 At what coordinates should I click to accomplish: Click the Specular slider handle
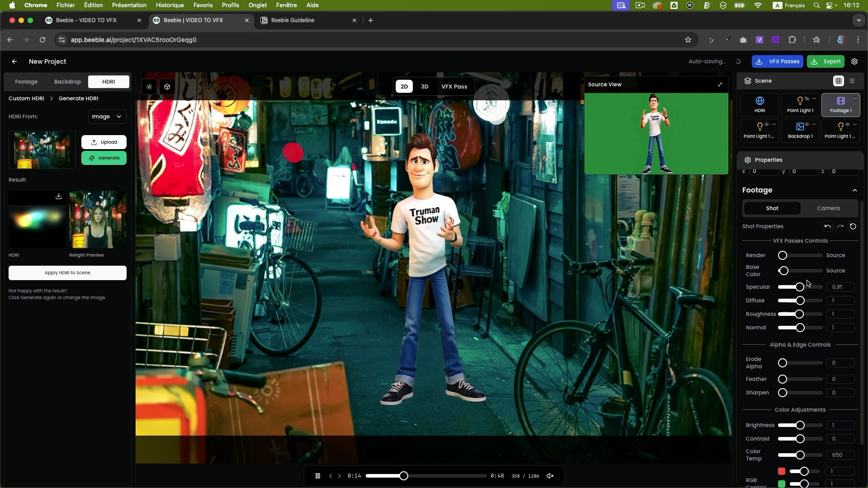pyautogui.click(x=800, y=287)
